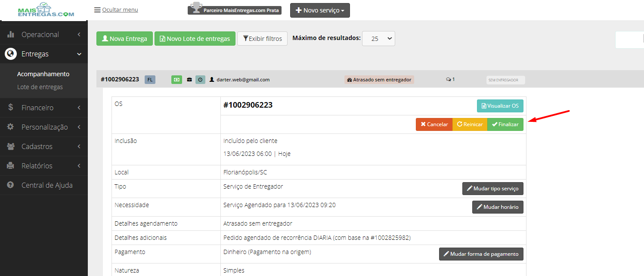Expand the Operacional menu chevron
This screenshot has width=644, height=276.
(x=79, y=34)
